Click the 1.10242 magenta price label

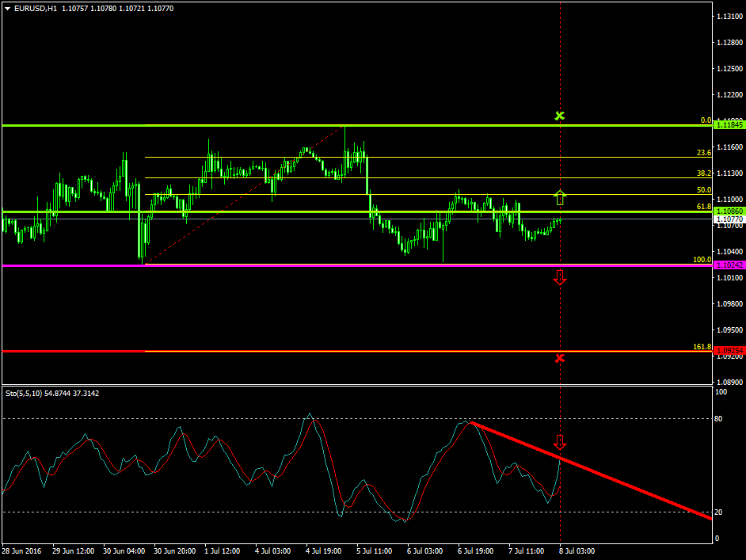click(728, 265)
